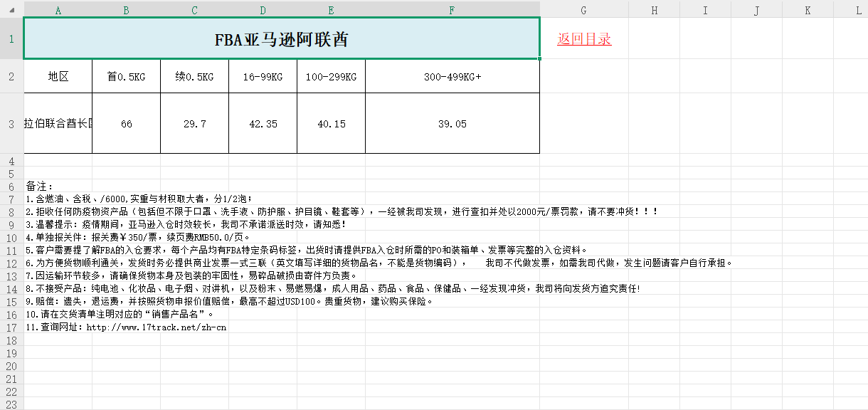This screenshot has height=410, width=868.
Task: Select note 2 about 拒收任何防疫物资产品
Action: pyautogui.click(x=342, y=211)
